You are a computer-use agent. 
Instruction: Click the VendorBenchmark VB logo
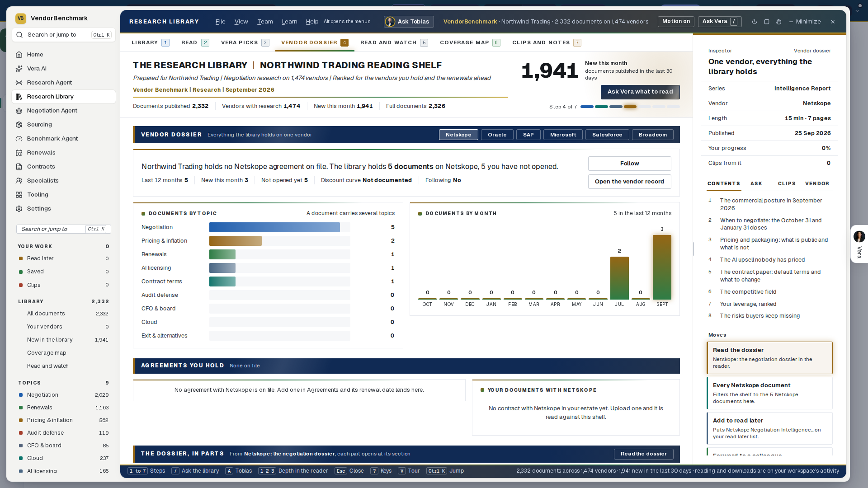20,19
